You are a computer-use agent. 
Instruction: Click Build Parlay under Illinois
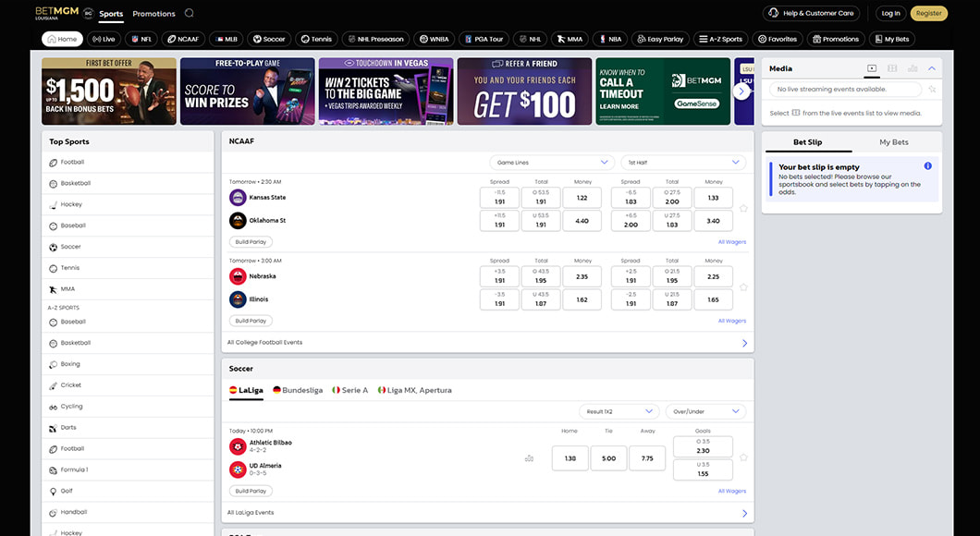tap(251, 321)
